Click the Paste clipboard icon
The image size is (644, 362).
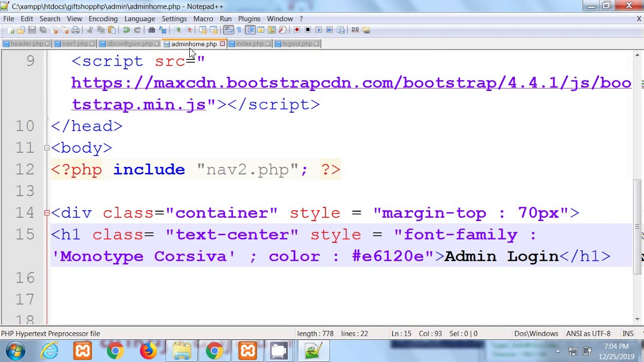pyautogui.click(x=112, y=30)
